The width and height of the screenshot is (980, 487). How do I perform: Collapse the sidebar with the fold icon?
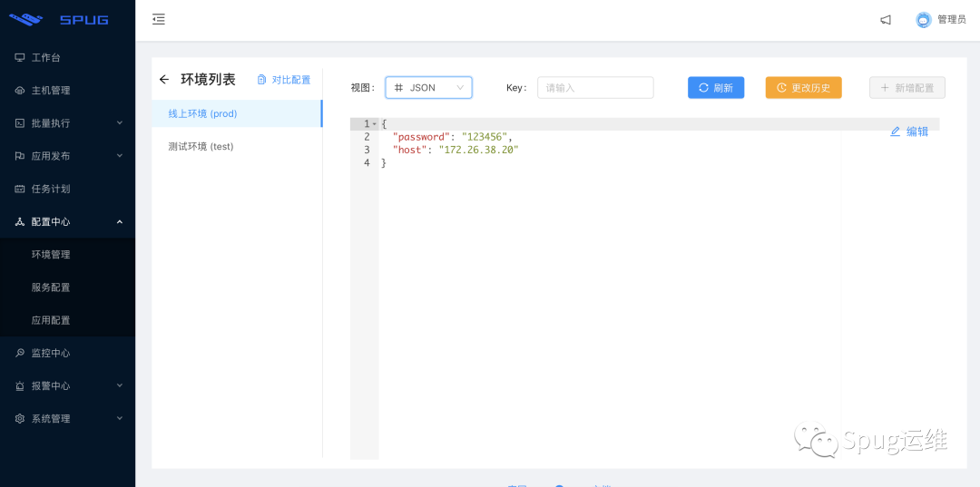click(159, 19)
